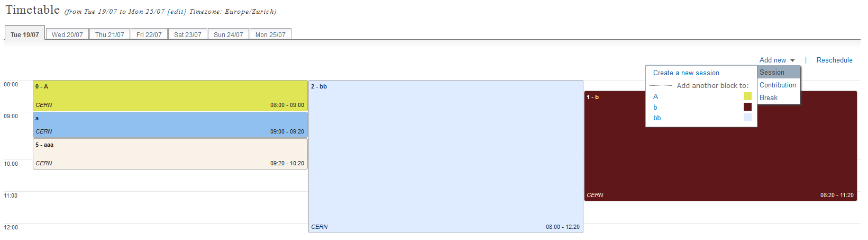
Task: Click the Reschedule link
Action: [834, 60]
